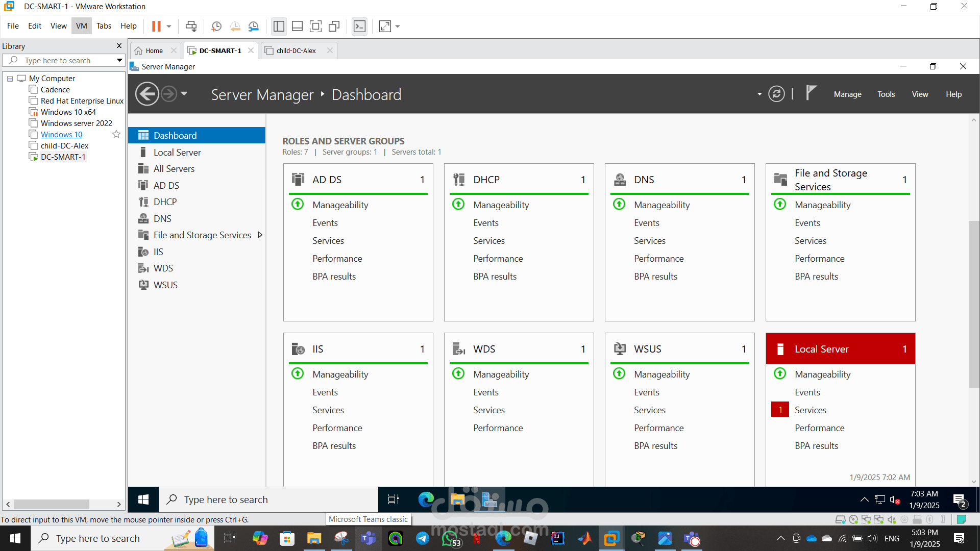Click the Server Manager back arrow button
This screenshot has width=980, height=551.
tap(147, 94)
